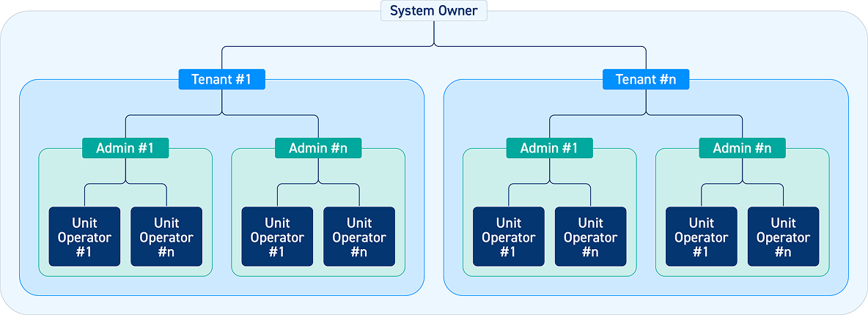Select Unit Operator #1 under Tenant #1 Admin #n
868x315 pixels.
click(277, 237)
